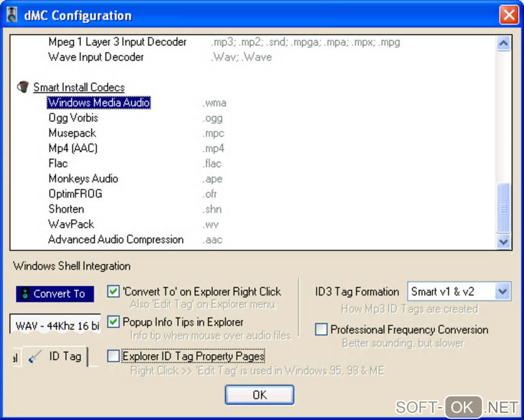
Task: Click the scrollbar up arrow
Action: tap(503, 43)
